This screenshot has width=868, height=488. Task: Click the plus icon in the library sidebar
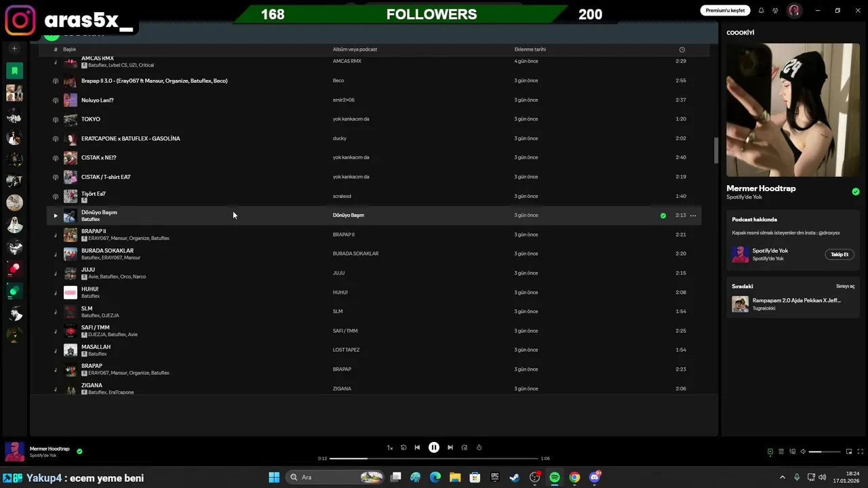tap(14, 49)
